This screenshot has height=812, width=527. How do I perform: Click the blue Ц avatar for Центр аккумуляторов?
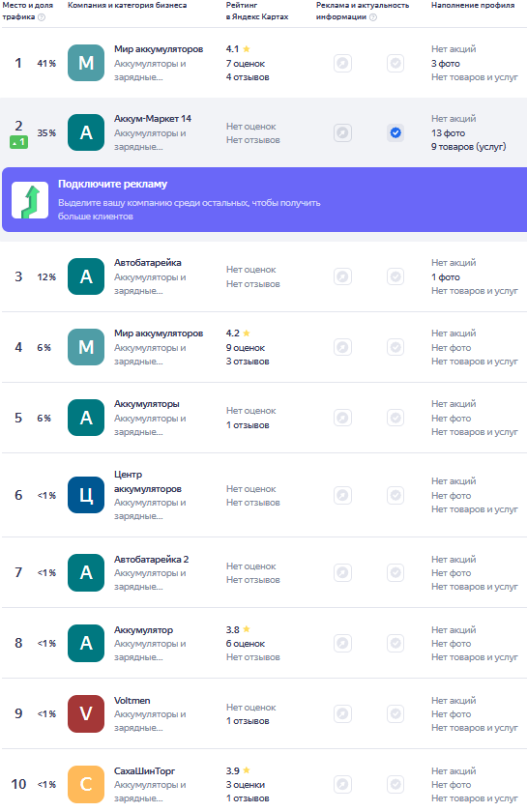(x=86, y=495)
